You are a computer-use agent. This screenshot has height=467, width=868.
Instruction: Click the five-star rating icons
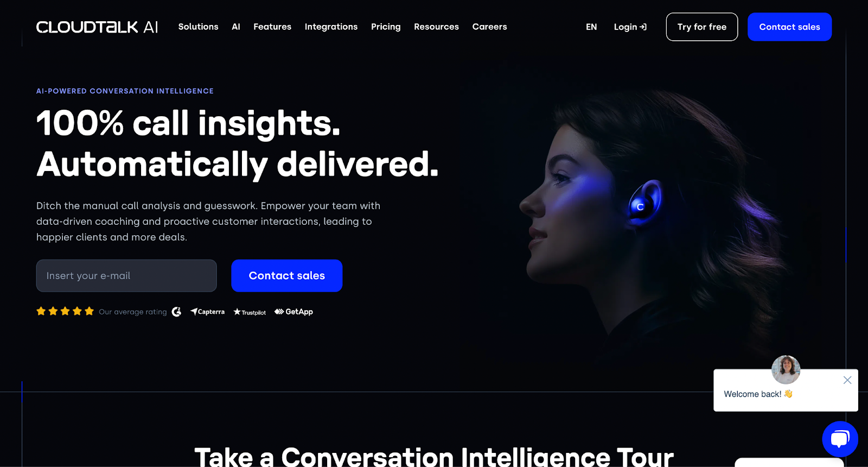pyautogui.click(x=65, y=311)
